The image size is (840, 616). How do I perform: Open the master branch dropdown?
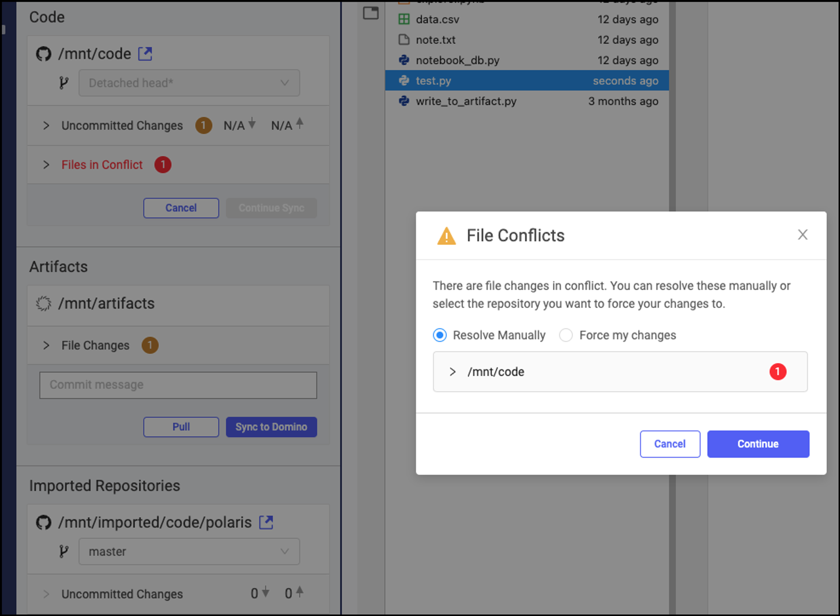189,551
